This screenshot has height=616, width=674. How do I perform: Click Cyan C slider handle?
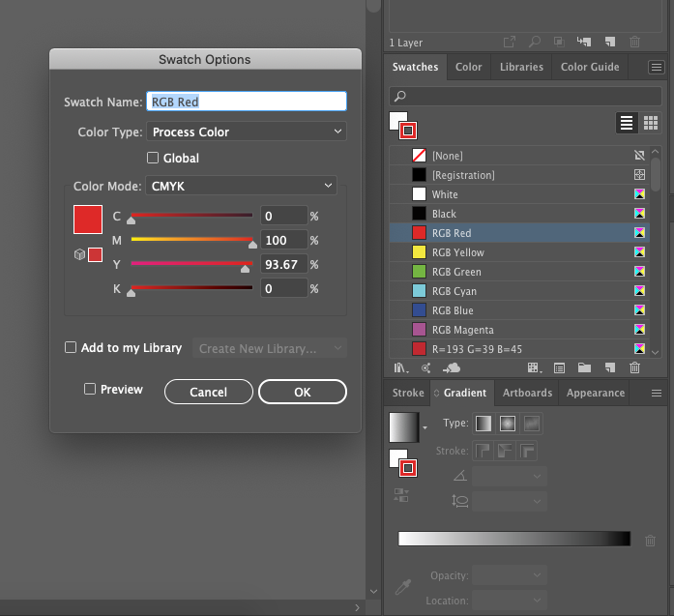coord(132,220)
